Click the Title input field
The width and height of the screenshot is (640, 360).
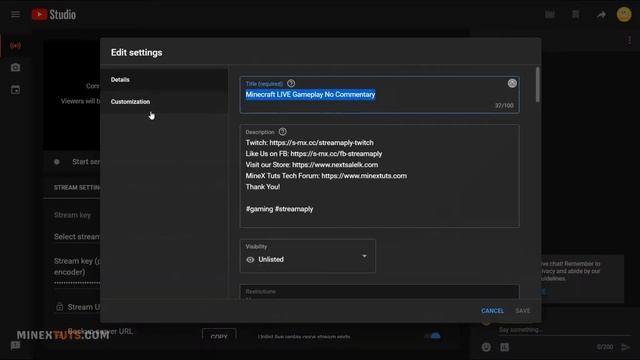click(x=380, y=95)
